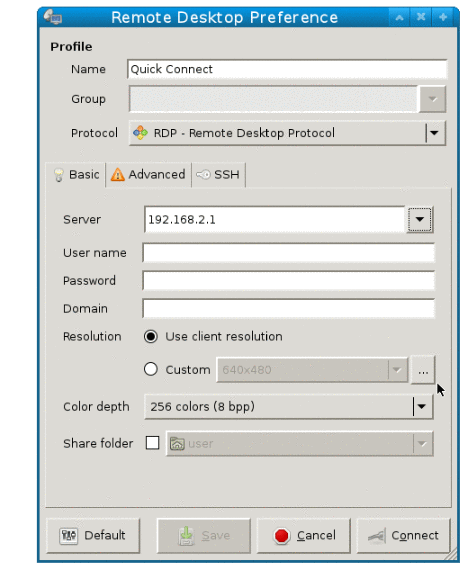Open the Protocol dropdown list
Screen dimensions: 470x570
[287, 133]
